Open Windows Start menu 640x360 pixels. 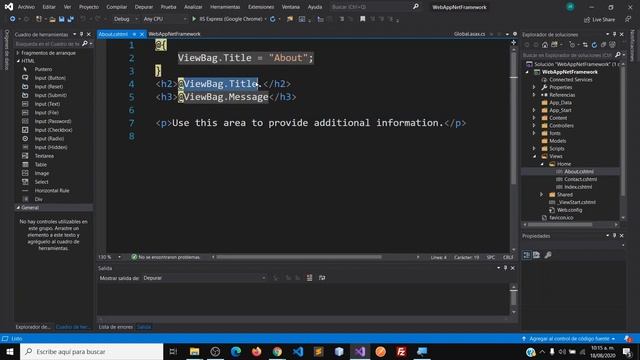pos(10,351)
